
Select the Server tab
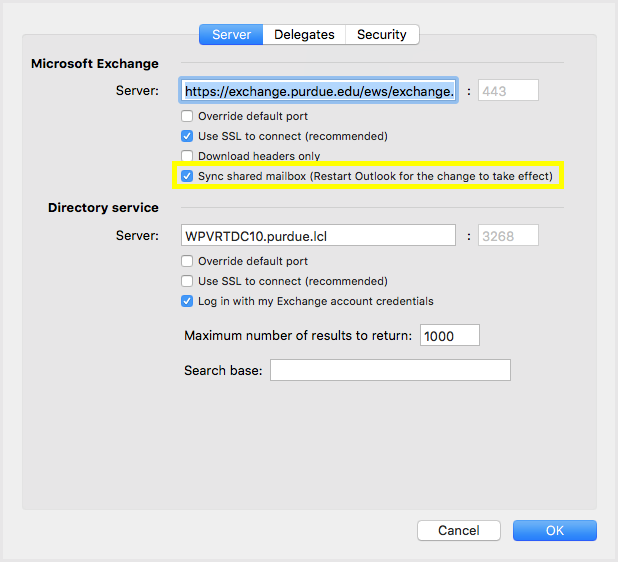click(x=231, y=34)
